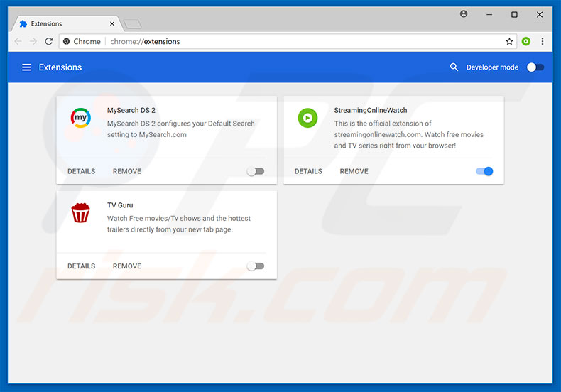Open a new tab

pos(132,24)
